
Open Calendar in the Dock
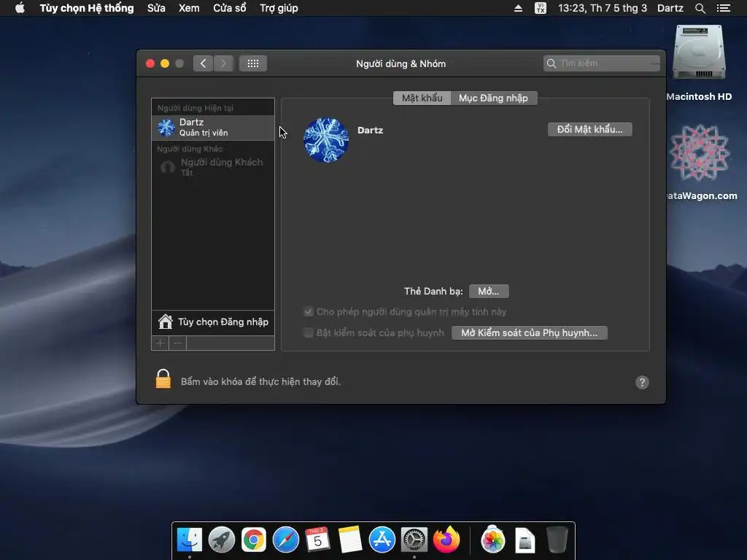click(318, 540)
